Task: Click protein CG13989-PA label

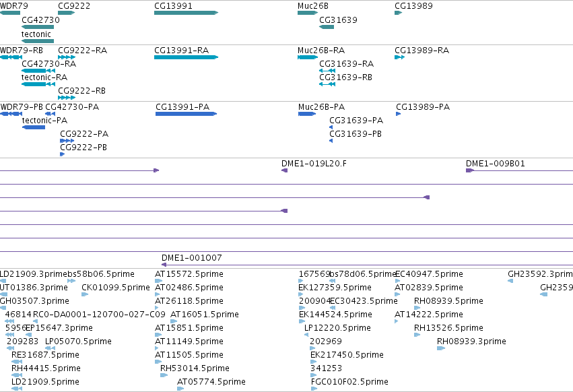Action: point(423,107)
